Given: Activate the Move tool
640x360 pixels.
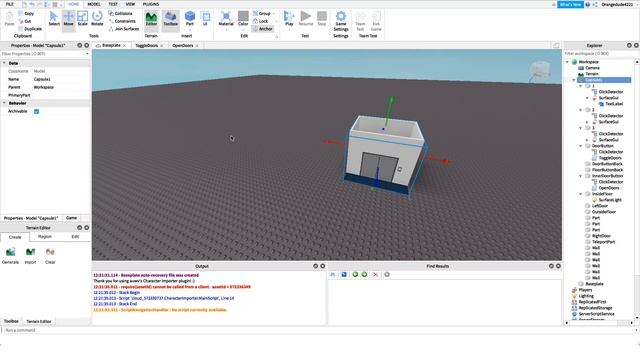Looking at the screenshot, I should pos(68,19).
